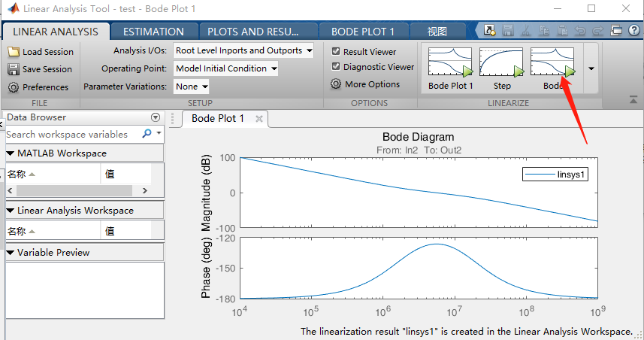Open the Data Browser circular options icon
This screenshot has width=644, height=340.
click(x=156, y=117)
